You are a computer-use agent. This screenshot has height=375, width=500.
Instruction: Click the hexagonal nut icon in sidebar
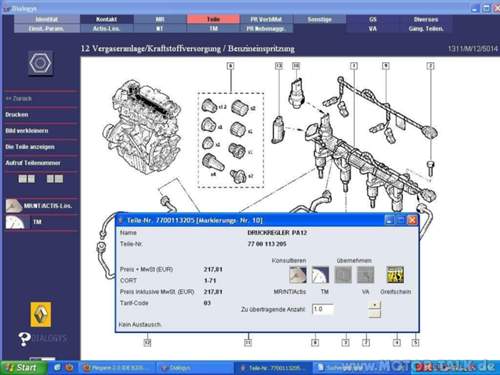[40, 63]
